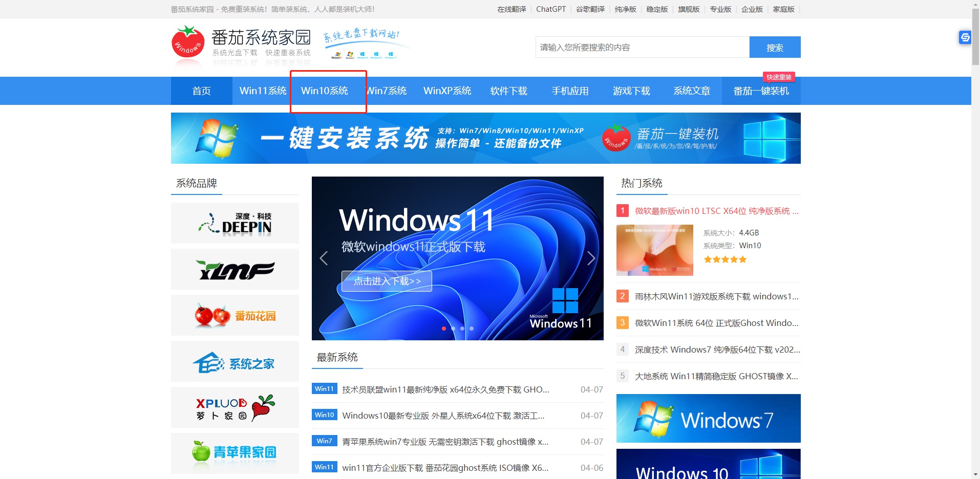980x479 pixels.
Task: Click the fourth carousel dot
Action: (471, 329)
